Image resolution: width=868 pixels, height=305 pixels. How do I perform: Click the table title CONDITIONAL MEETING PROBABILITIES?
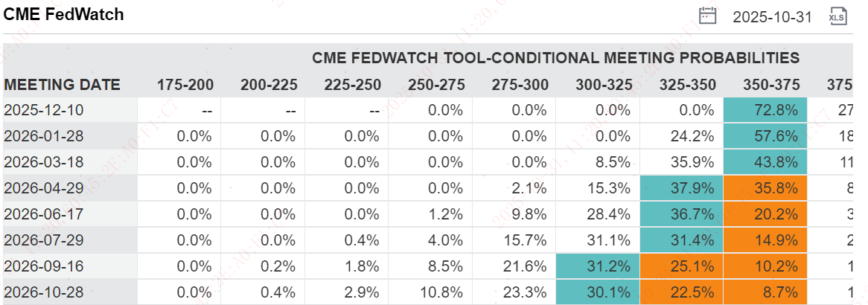555,58
